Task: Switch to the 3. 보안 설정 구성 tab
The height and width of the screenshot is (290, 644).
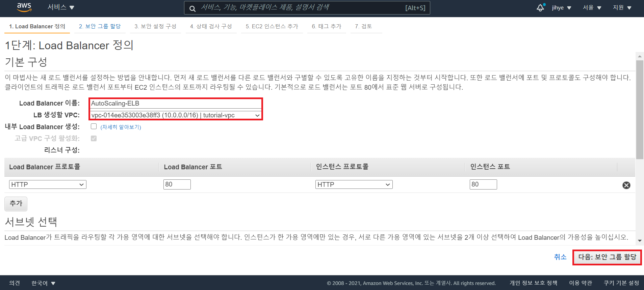Action: tap(155, 26)
